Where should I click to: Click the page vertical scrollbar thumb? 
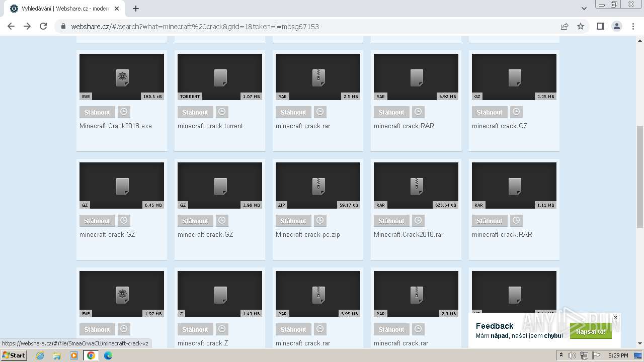tap(640, 176)
